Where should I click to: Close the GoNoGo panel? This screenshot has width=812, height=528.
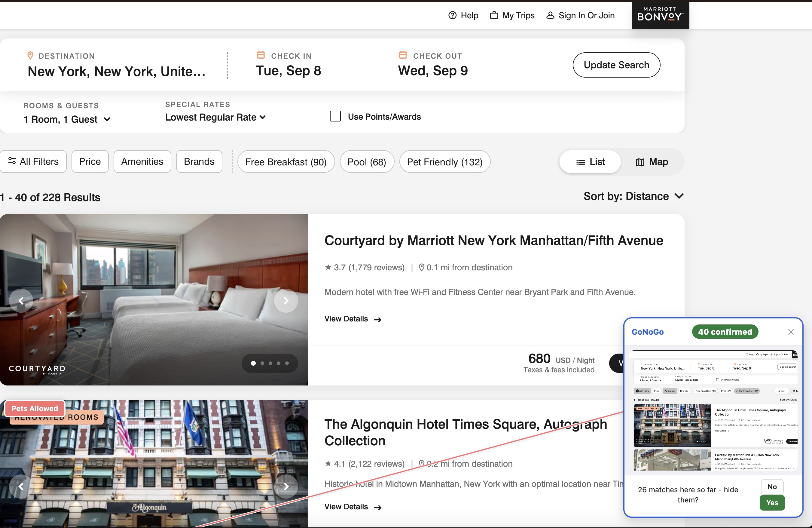pyautogui.click(x=791, y=332)
